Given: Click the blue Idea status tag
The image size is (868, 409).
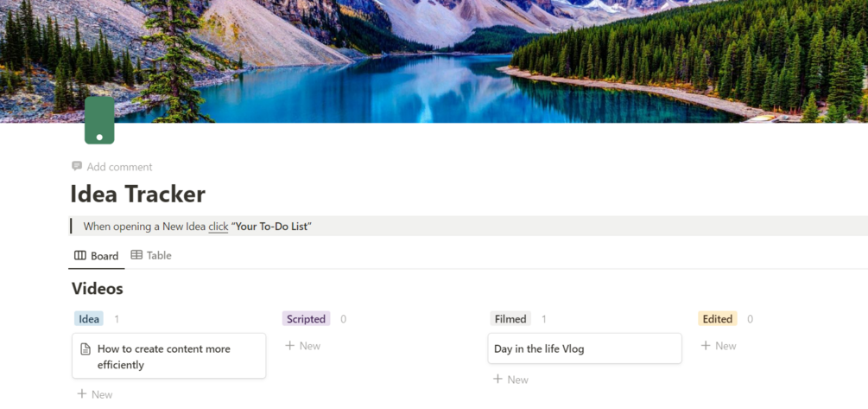Looking at the screenshot, I should tap(89, 319).
